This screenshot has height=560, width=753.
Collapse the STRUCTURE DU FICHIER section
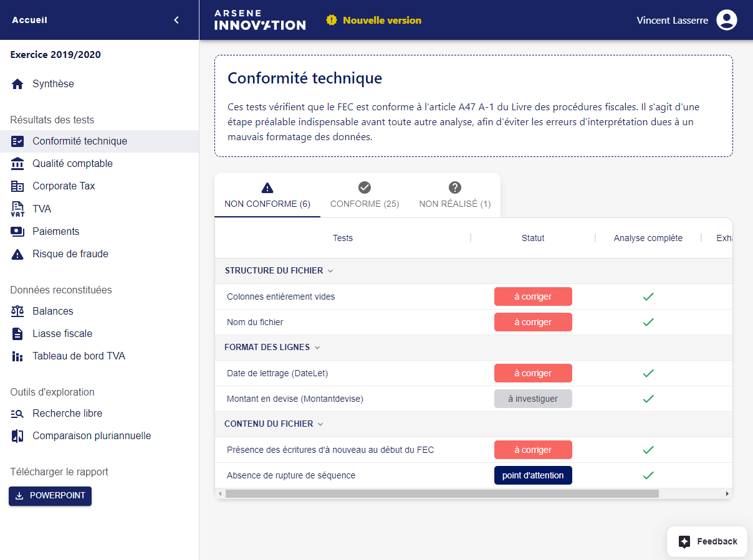tap(330, 271)
